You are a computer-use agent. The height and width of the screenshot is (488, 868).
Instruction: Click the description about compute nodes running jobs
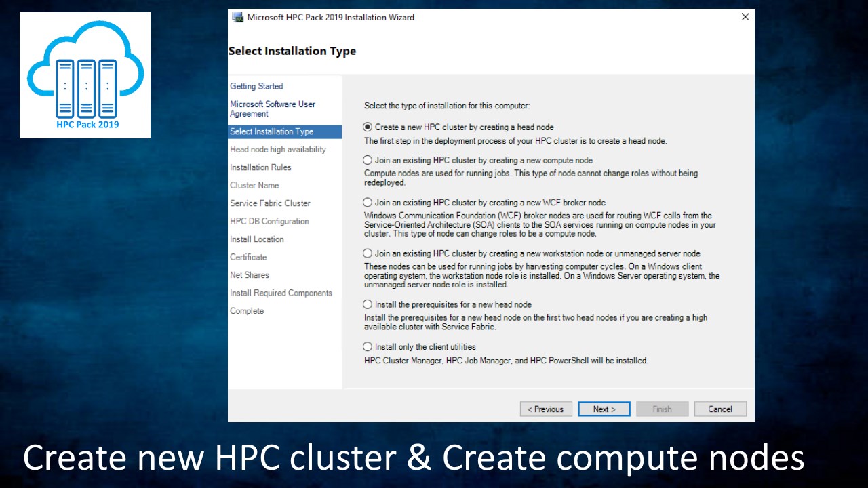(531, 178)
